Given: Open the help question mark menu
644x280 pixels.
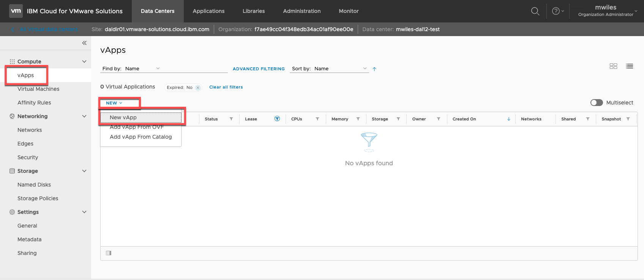Looking at the screenshot, I should [x=557, y=11].
